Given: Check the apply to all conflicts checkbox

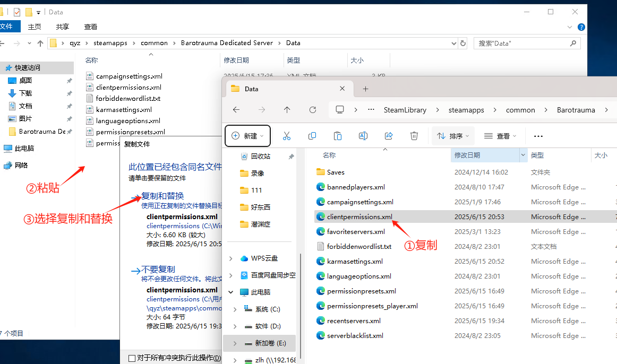Looking at the screenshot, I should click(x=132, y=358).
